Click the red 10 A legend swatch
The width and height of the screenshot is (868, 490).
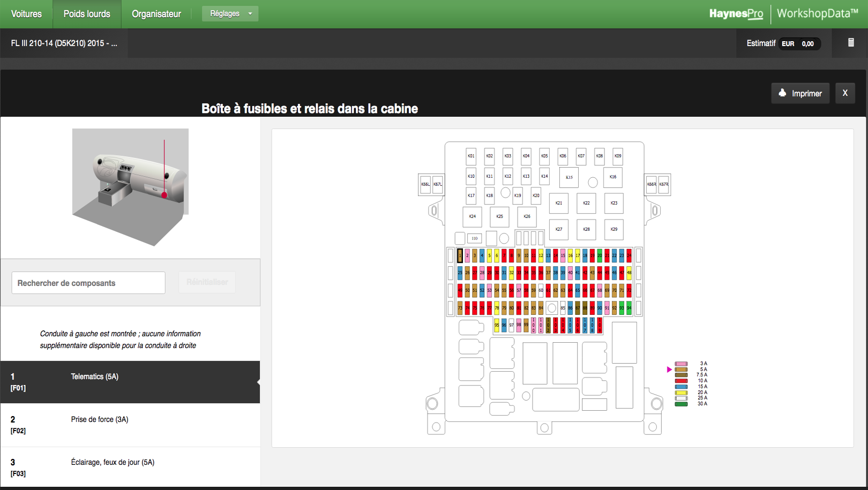pyautogui.click(x=681, y=381)
